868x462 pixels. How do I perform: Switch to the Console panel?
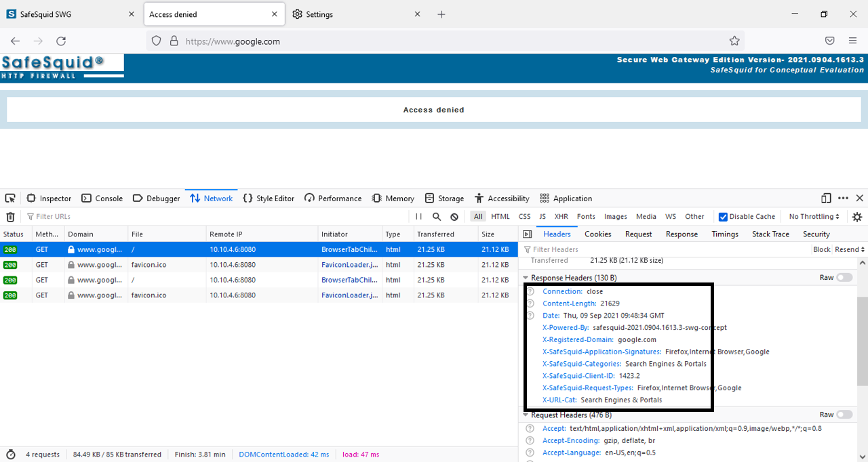point(102,198)
